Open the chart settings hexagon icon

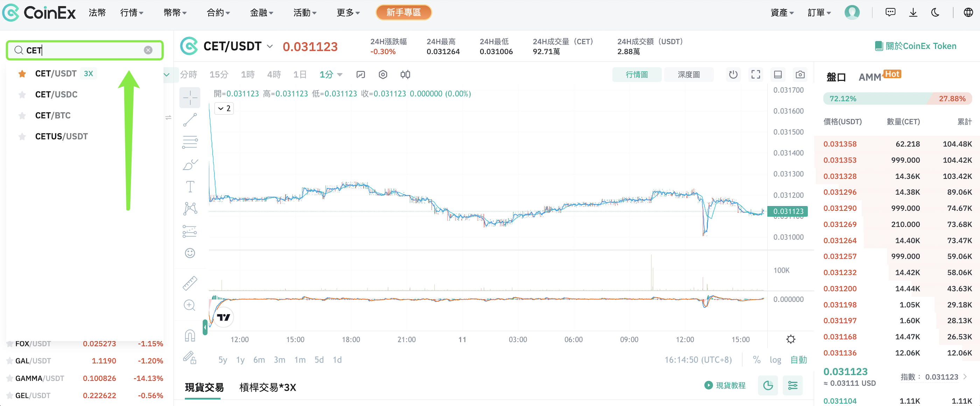tap(383, 75)
